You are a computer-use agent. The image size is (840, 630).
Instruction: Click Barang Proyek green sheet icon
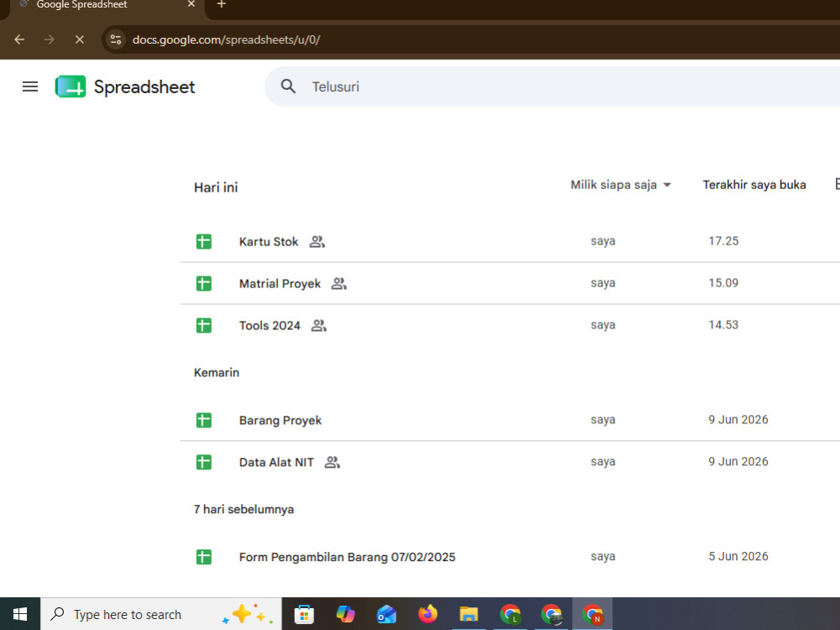(x=203, y=420)
